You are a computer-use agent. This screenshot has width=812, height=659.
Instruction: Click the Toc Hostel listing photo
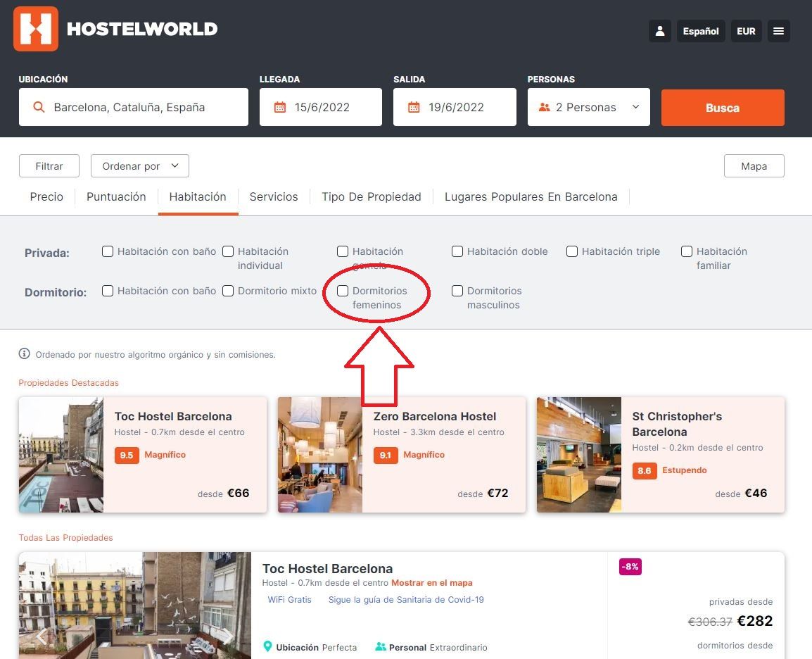pos(134,605)
